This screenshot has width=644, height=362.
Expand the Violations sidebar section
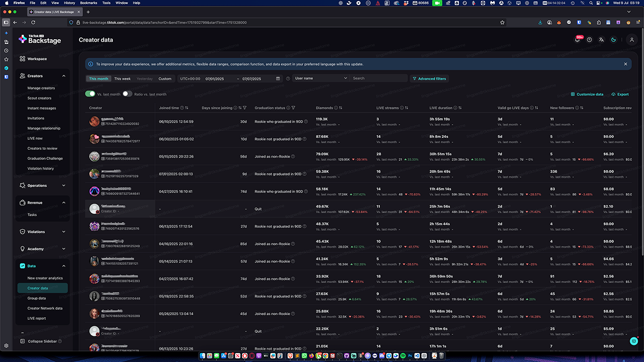click(x=63, y=232)
